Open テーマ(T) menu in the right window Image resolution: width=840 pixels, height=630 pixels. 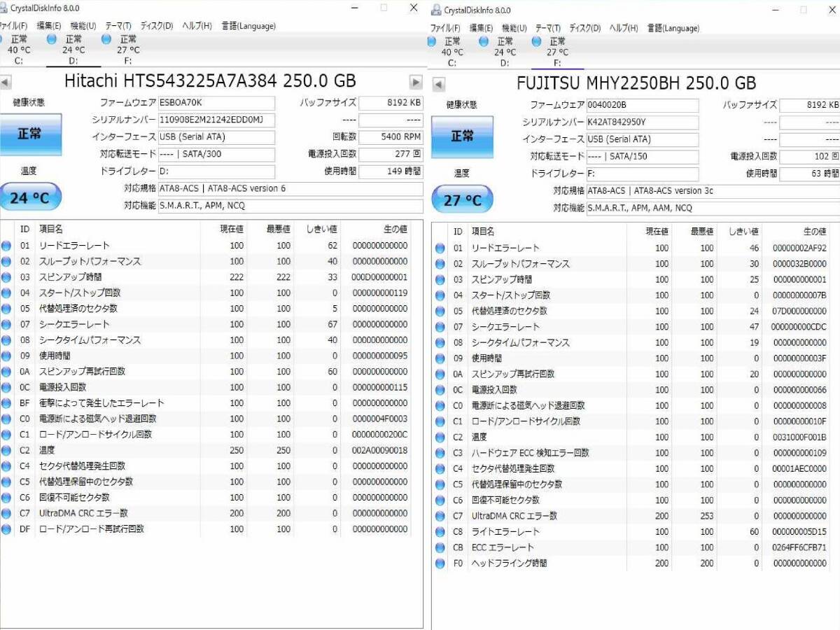(548, 28)
